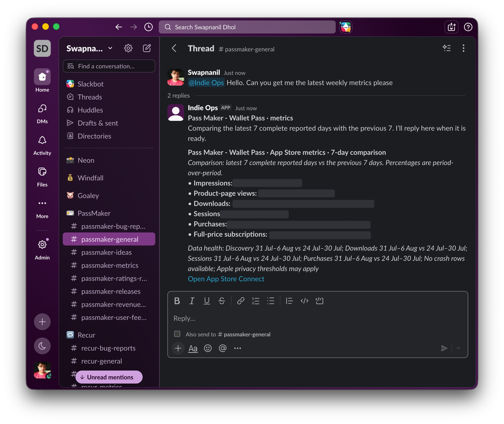504x424 pixels.
Task: Go forward with the right arrow
Action: [134, 27]
